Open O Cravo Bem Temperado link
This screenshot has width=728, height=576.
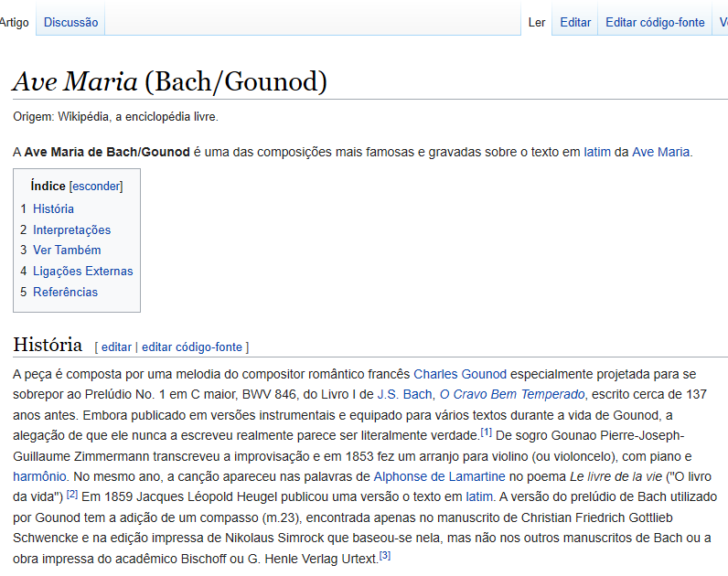(511, 394)
